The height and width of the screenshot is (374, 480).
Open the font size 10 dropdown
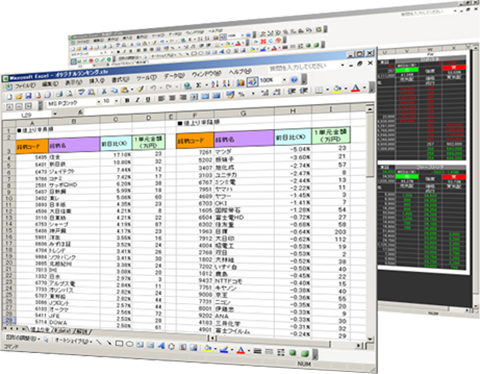tap(116, 101)
